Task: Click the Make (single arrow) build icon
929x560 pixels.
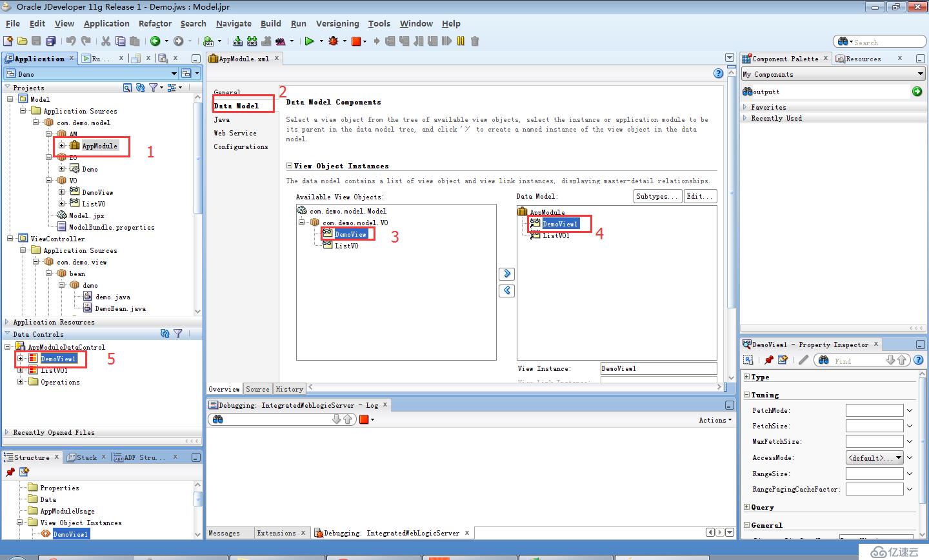Action: pyautogui.click(x=238, y=41)
